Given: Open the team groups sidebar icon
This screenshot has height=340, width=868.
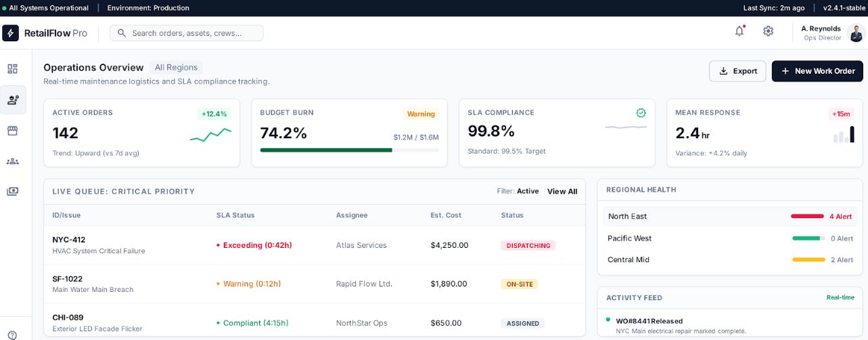Looking at the screenshot, I should pyautogui.click(x=13, y=161).
